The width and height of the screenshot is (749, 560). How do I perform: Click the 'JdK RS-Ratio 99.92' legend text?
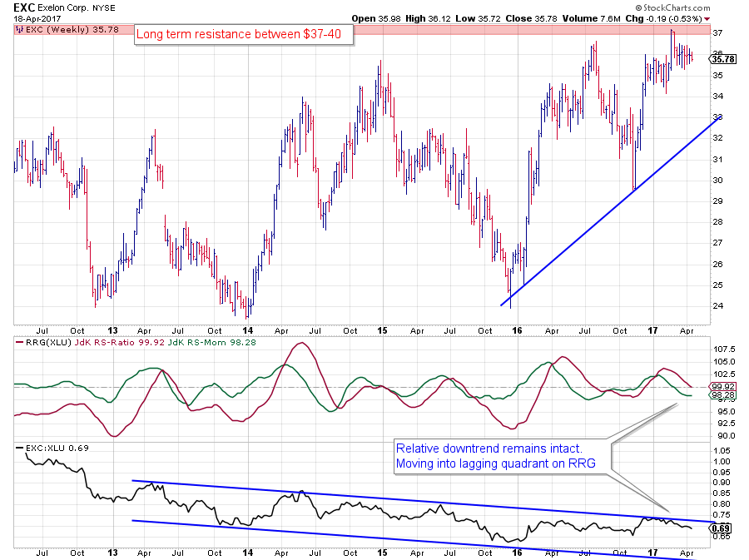[x=119, y=342]
